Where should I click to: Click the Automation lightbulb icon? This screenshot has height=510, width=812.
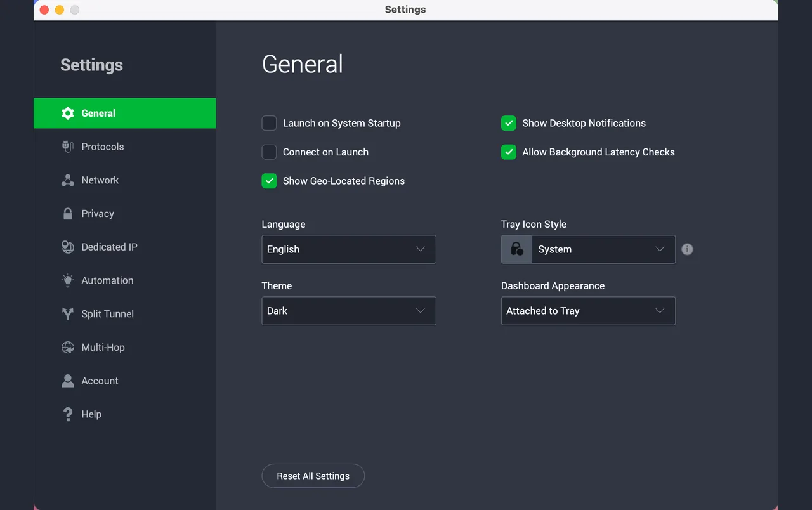point(68,280)
